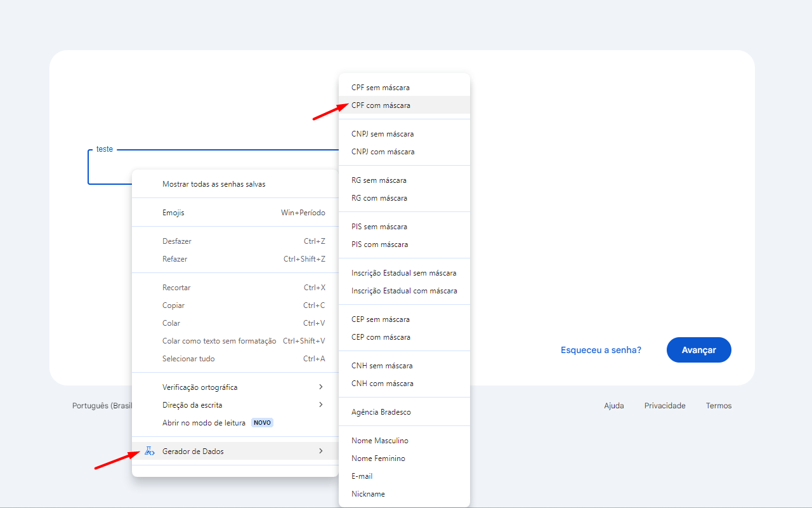Select Colar from context menu

tap(235, 323)
